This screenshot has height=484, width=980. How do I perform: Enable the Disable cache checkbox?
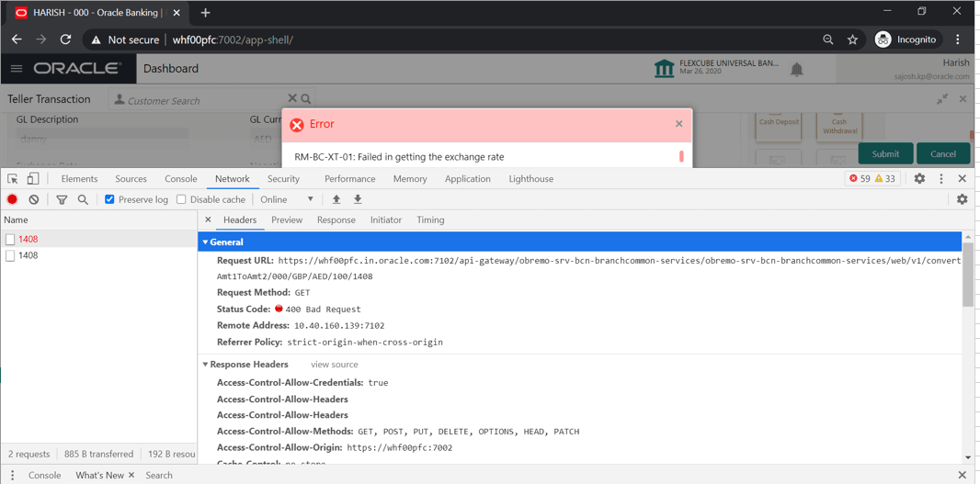pos(181,199)
